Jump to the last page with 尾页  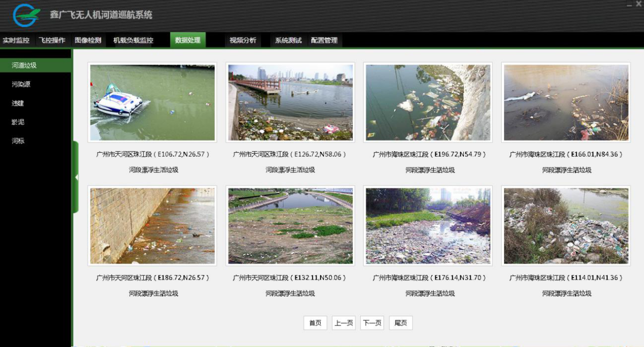tap(400, 323)
